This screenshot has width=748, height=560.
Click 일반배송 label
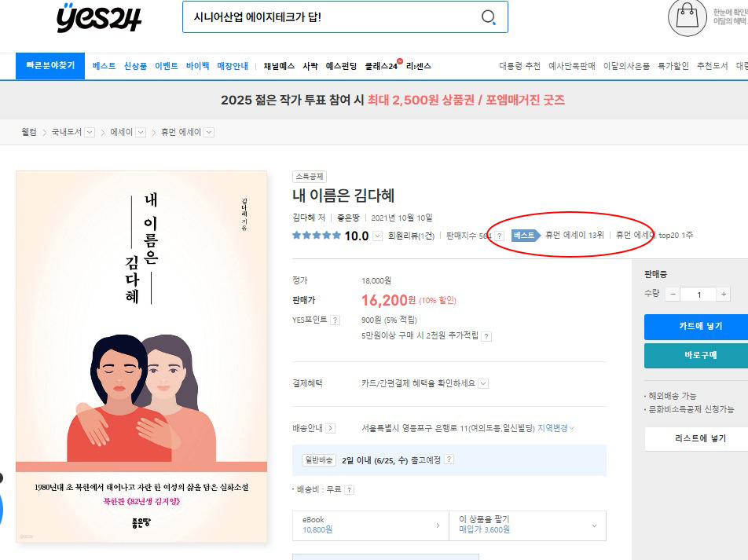pos(319,459)
